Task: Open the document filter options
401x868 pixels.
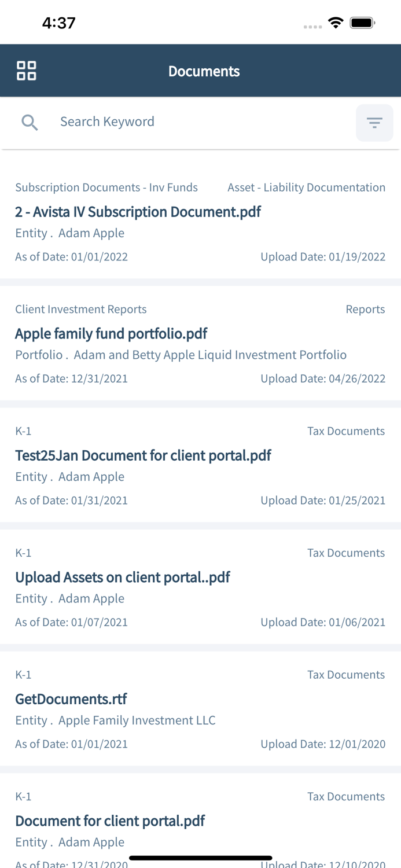Action: (374, 123)
